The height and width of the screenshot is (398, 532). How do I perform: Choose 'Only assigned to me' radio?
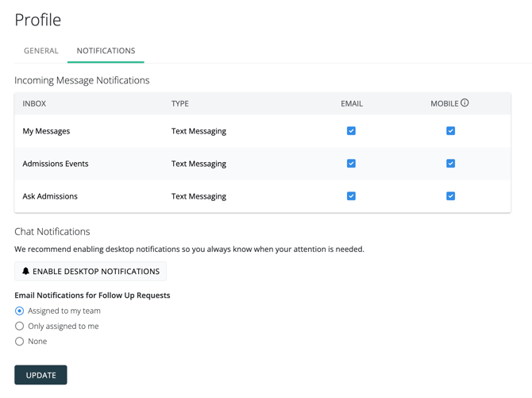click(x=20, y=326)
